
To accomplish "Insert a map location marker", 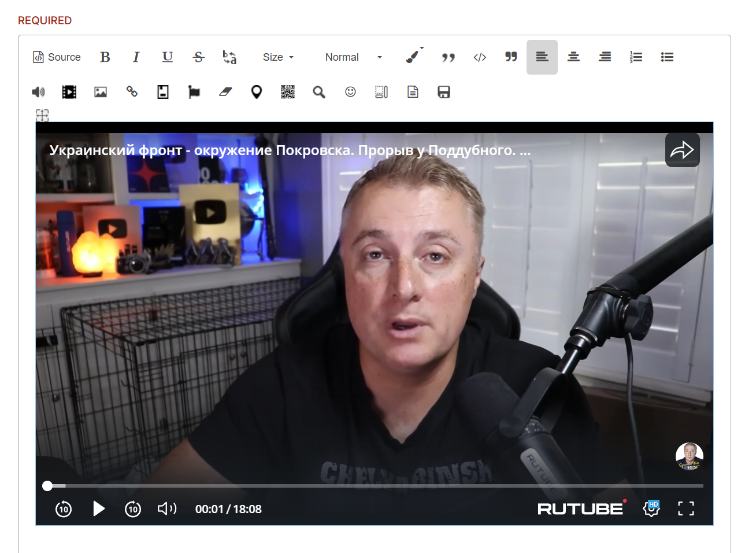I will (x=257, y=92).
